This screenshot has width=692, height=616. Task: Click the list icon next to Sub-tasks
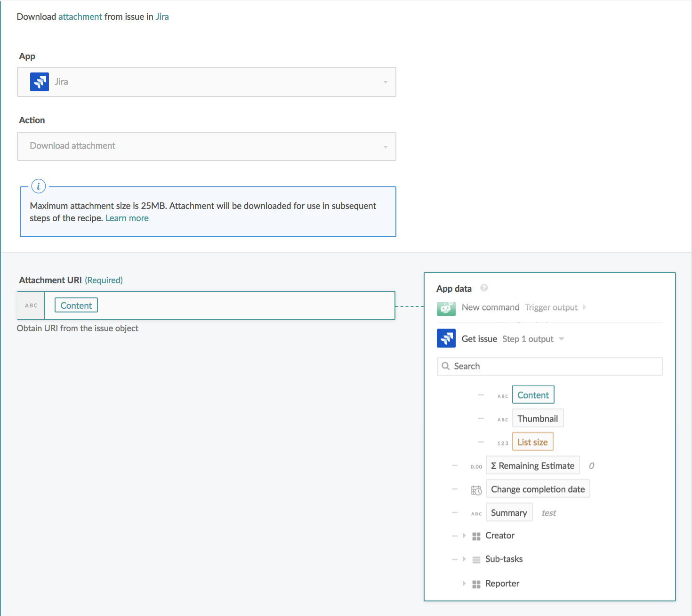pos(476,560)
